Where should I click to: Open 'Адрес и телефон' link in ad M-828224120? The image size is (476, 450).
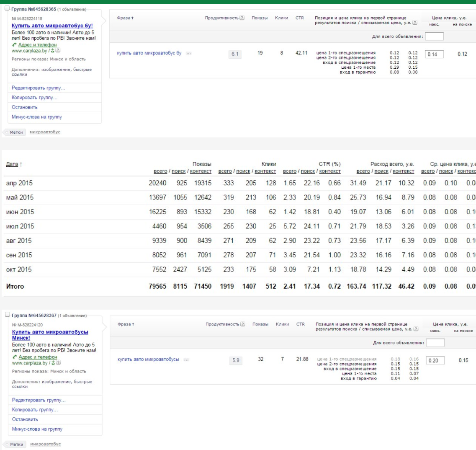(x=38, y=357)
